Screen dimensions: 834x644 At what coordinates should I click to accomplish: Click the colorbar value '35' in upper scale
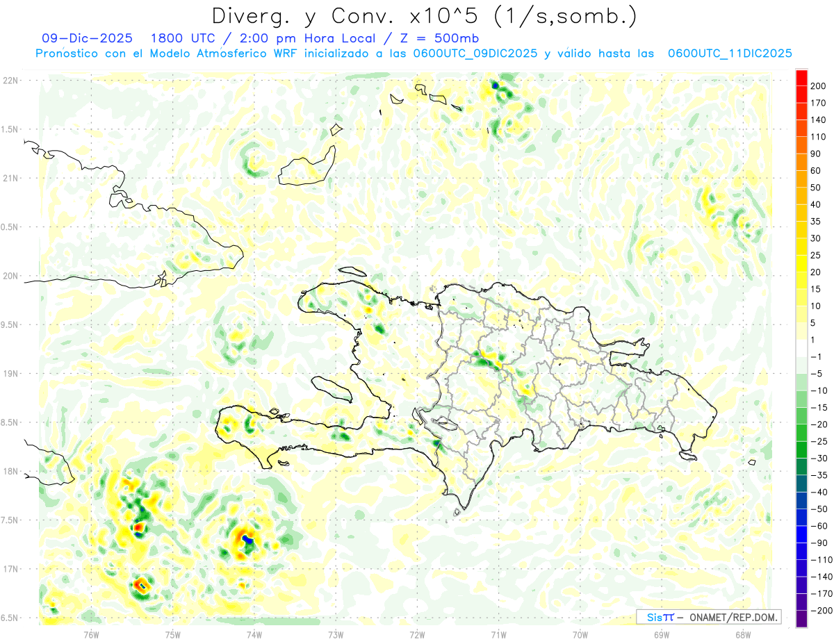(x=816, y=222)
